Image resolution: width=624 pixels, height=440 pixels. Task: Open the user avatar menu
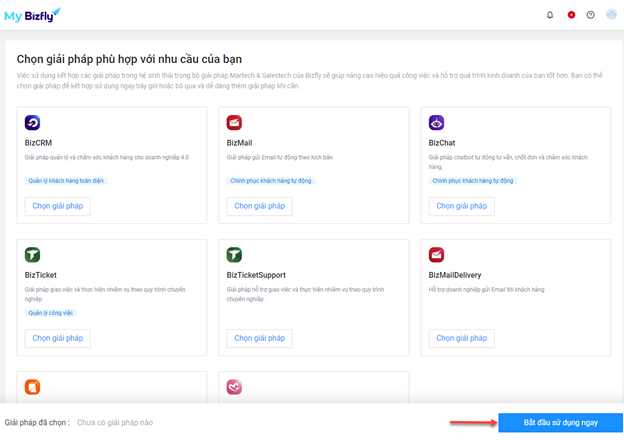tap(611, 15)
